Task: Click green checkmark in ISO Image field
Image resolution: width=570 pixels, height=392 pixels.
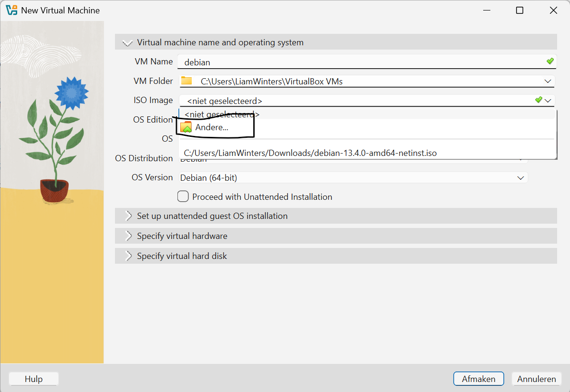Action: [x=539, y=100]
